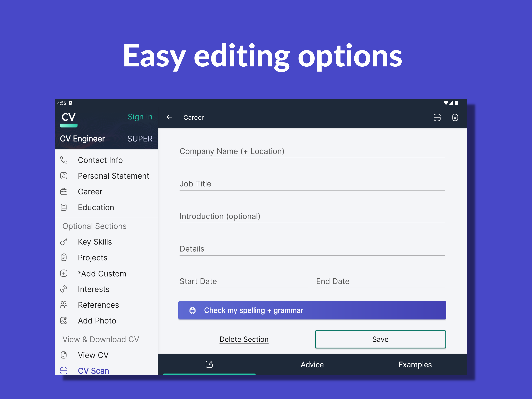Click Check my spelling + grammar button

pyautogui.click(x=312, y=310)
